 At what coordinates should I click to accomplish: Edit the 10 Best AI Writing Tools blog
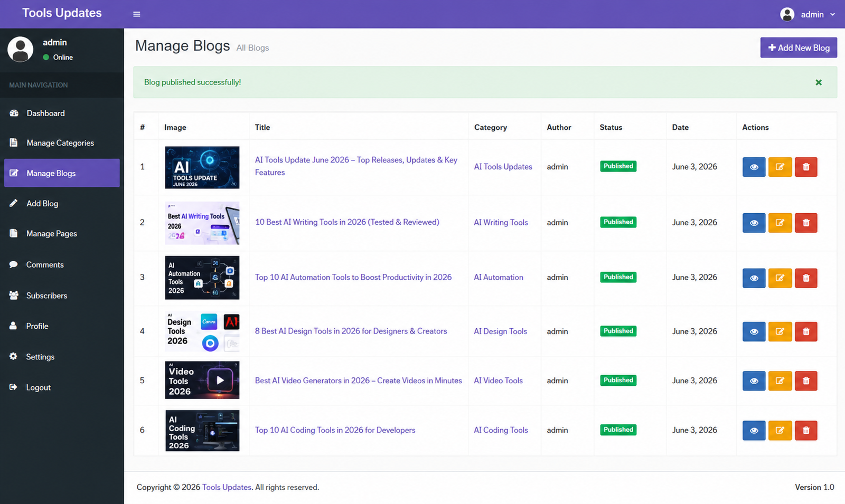tap(780, 223)
